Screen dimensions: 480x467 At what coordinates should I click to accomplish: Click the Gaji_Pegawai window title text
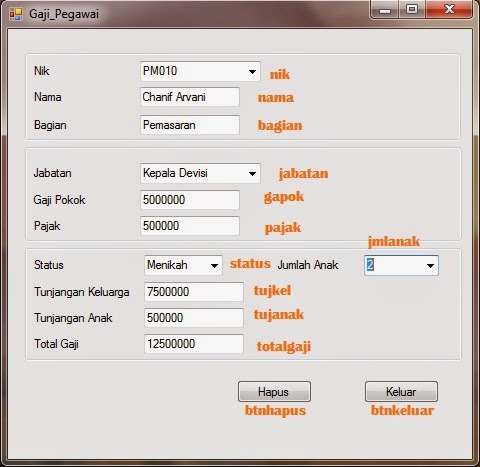point(64,14)
